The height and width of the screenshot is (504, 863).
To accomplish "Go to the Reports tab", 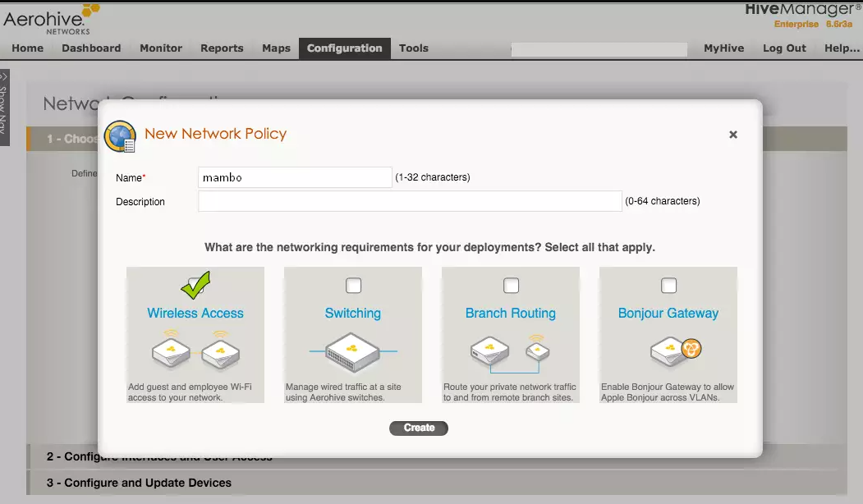I will click(x=222, y=48).
